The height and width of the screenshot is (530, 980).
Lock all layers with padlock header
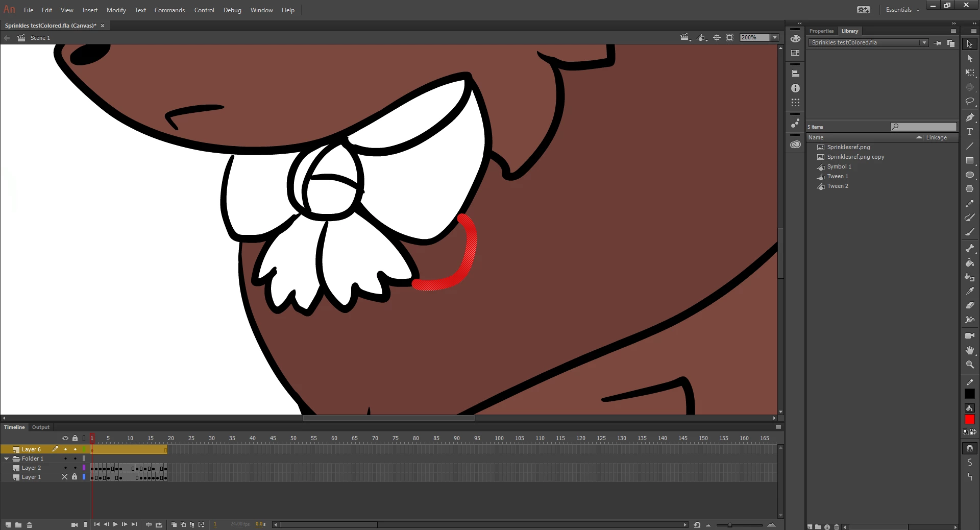(75, 438)
